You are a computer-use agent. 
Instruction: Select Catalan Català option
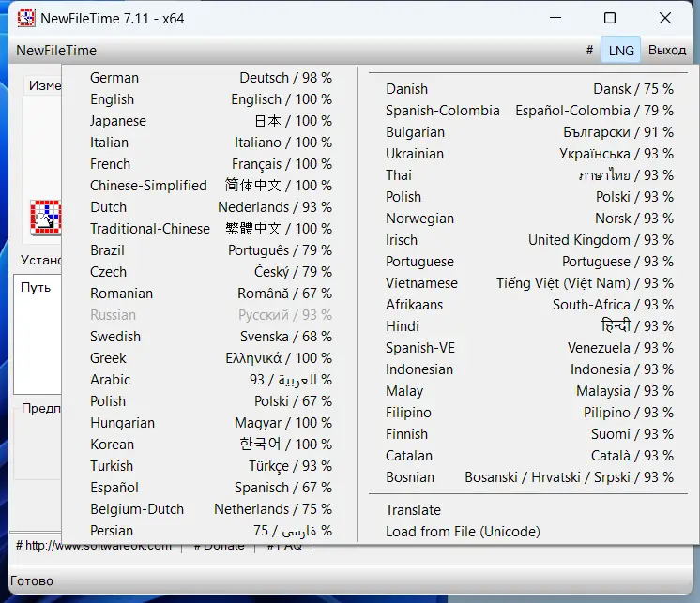pyautogui.click(x=528, y=456)
